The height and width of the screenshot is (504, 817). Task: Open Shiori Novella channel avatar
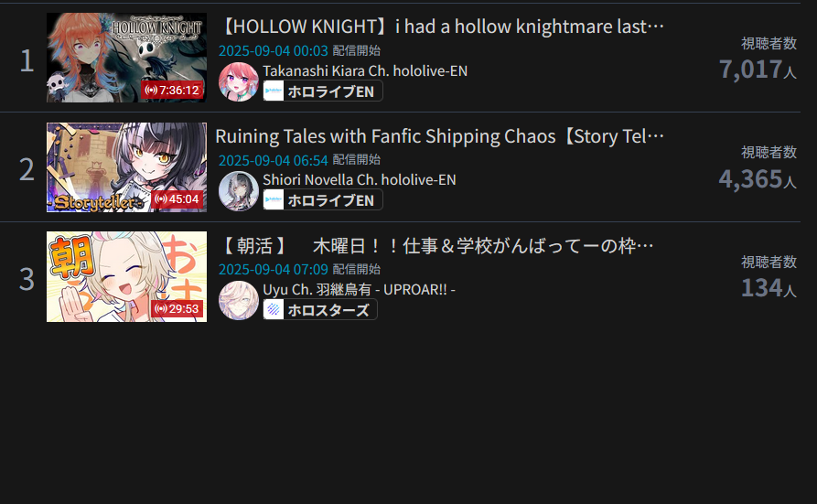[239, 191]
